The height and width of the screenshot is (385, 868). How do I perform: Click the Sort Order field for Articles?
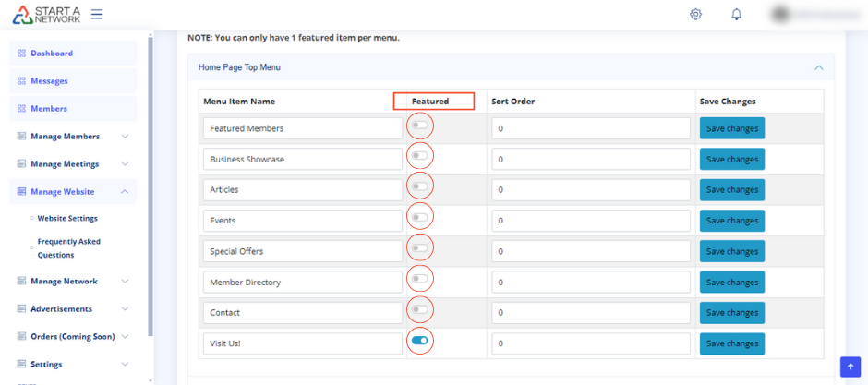[x=591, y=190]
